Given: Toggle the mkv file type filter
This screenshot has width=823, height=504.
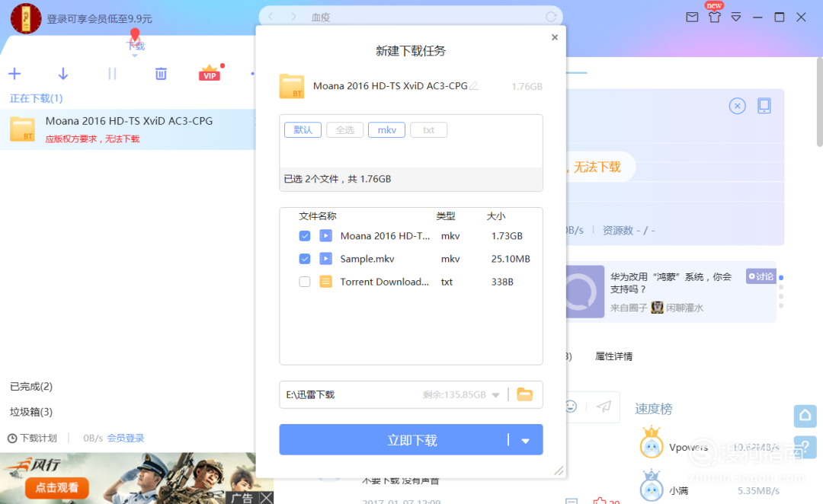Looking at the screenshot, I should tap(387, 130).
